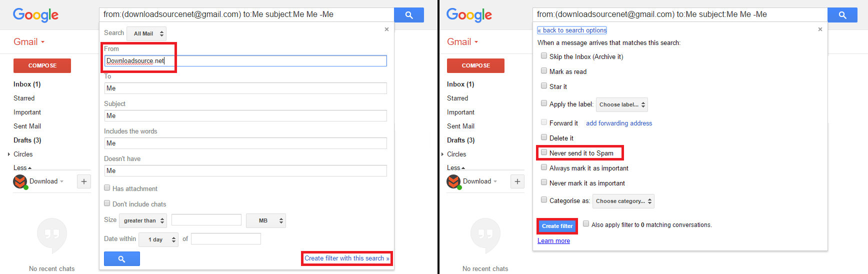Tick Never mark it as important
This screenshot has width=868, height=274.
[x=544, y=182]
